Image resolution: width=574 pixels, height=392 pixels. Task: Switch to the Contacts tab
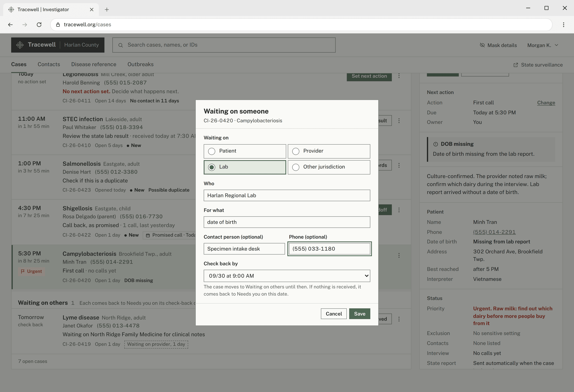tap(49, 65)
